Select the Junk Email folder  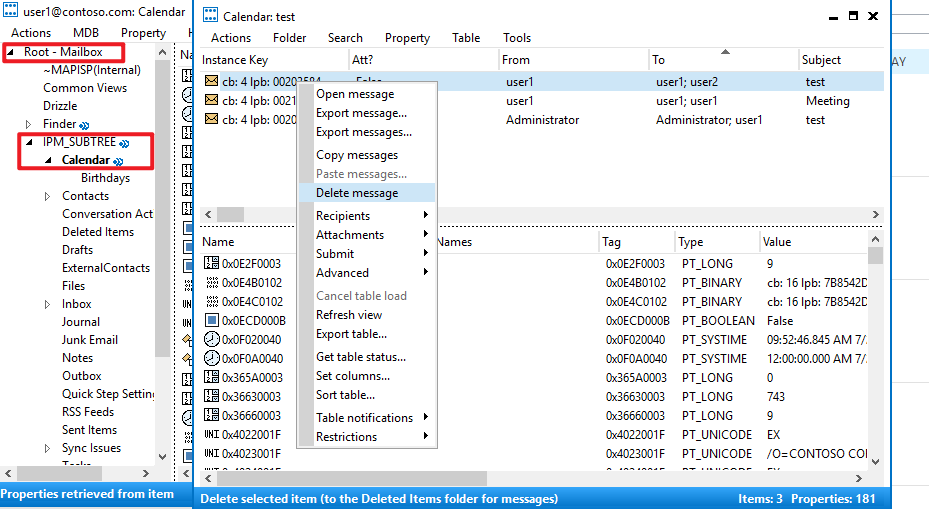pyautogui.click(x=89, y=340)
